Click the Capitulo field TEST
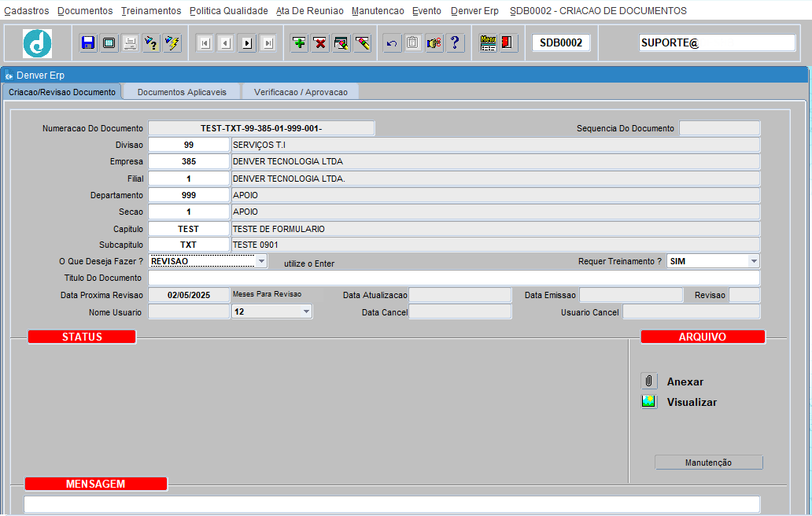The height and width of the screenshot is (516, 812). (189, 229)
